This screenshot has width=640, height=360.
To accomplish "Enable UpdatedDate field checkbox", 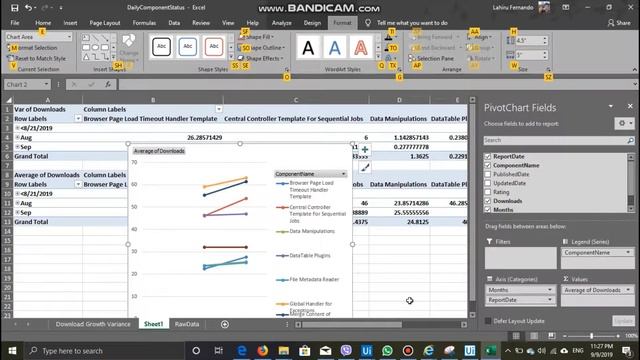I will pyautogui.click(x=488, y=183).
